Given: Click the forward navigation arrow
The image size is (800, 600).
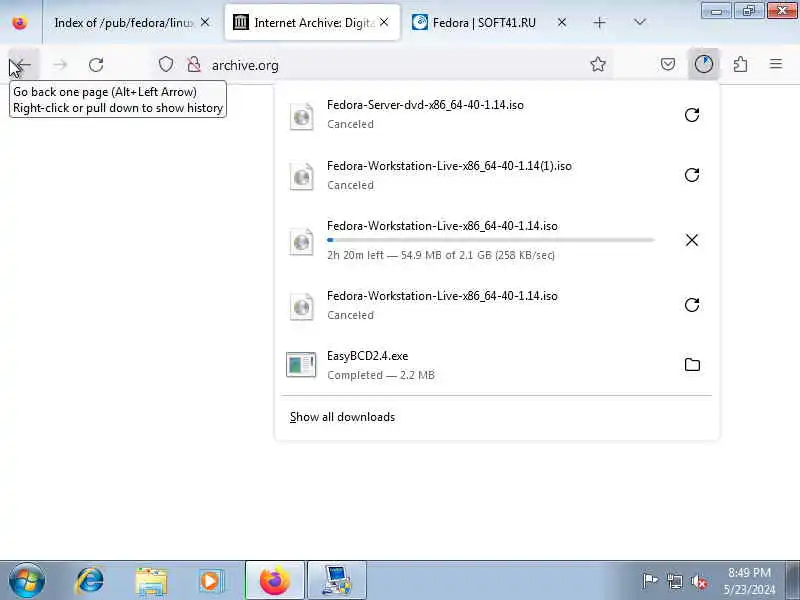Looking at the screenshot, I should tap(60, 65).
